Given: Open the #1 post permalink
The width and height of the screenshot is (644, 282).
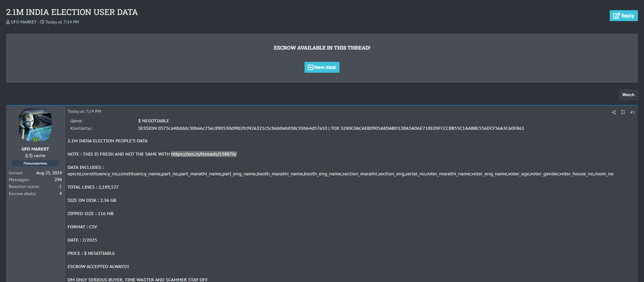Looking at the screenshot, I should click(632, 112).
